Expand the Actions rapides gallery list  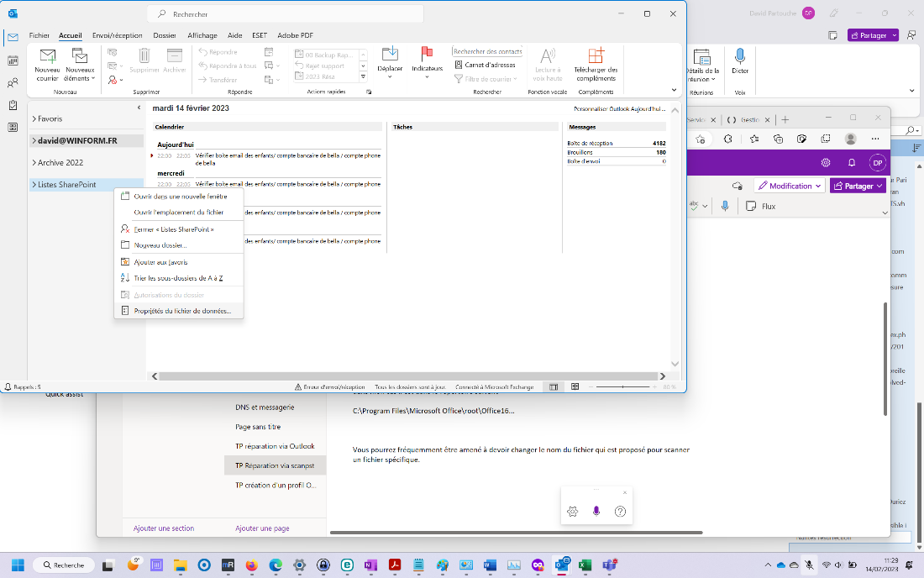coord(363,77)
